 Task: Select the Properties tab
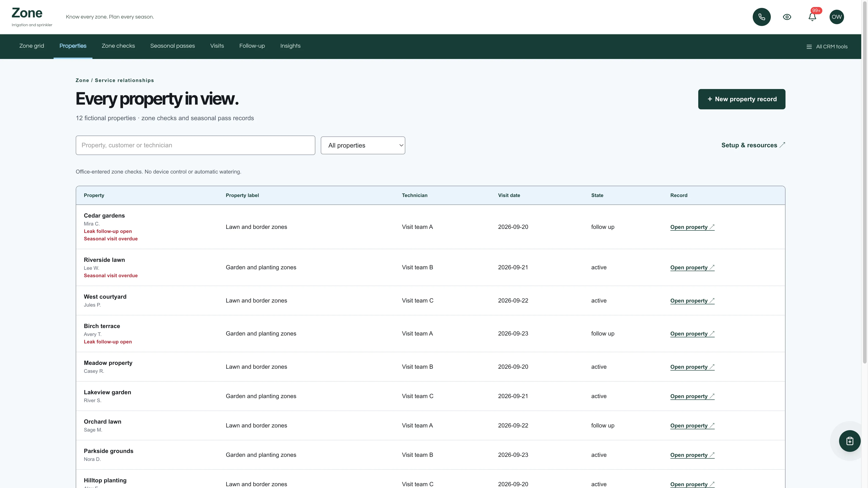73,46
